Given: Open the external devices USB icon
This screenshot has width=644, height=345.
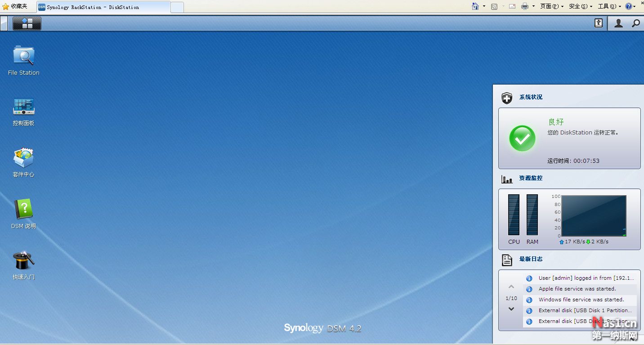Looking at the screenshot, I should coord(599,23).
